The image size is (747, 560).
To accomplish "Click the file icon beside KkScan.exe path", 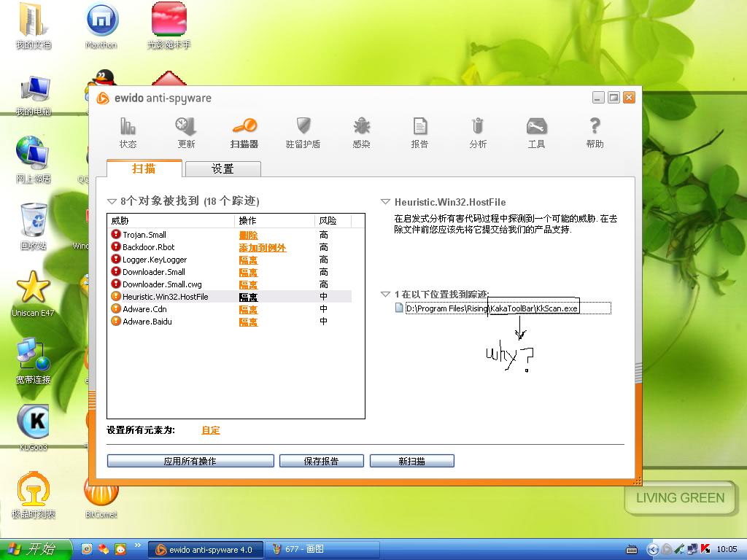I will pos(399,308).
